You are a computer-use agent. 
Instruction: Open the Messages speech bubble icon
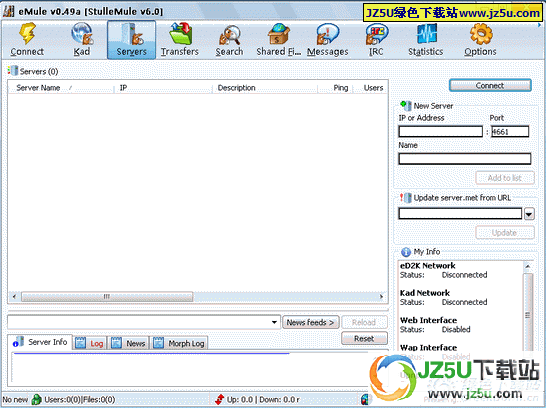pyautogui.click(x=327, y=34)
